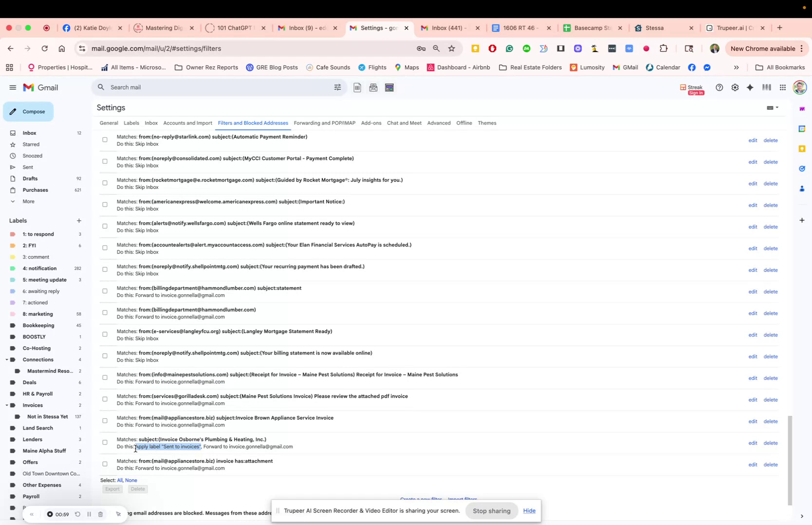Viewport: 812px width, 525px height.
Task: Pause the Trupeer screen recording
Action: click(x=89, y=514)
